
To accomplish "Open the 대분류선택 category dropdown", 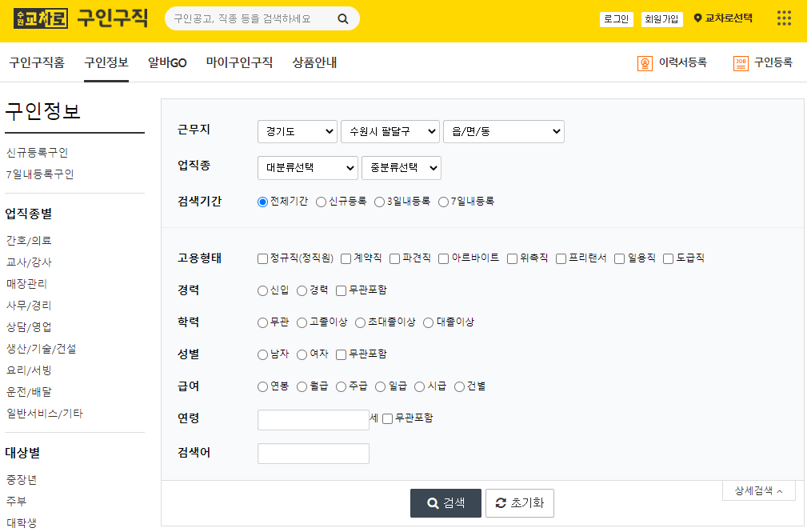I will point(306,168).
